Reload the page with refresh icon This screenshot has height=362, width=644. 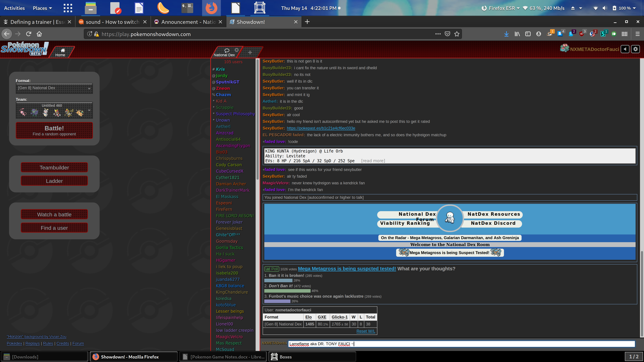[29, 34]
